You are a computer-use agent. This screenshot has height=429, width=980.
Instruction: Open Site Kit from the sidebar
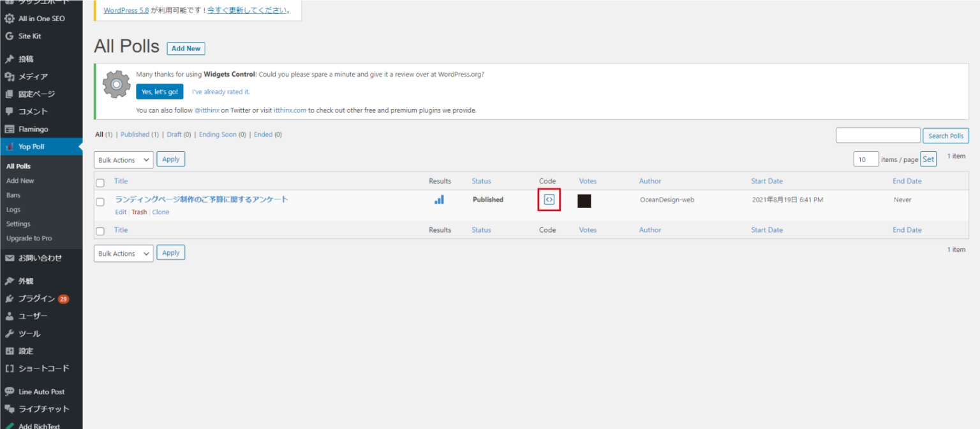29,36
